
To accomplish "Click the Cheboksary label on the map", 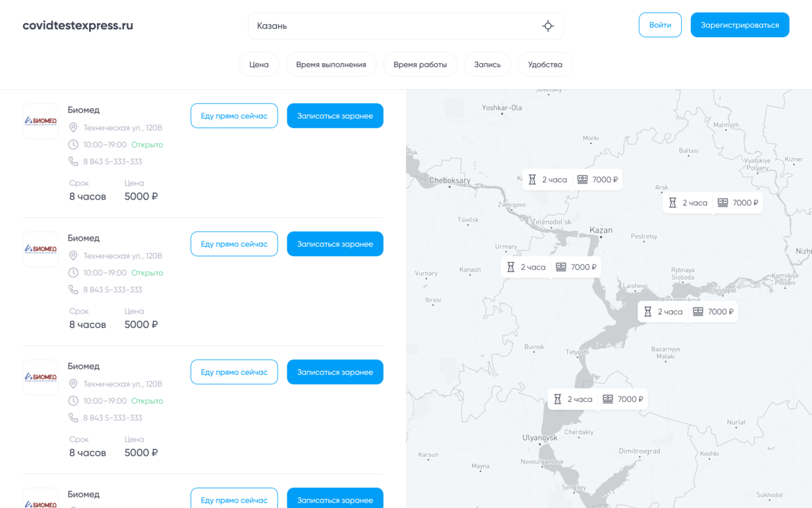I will pyautogui.click(x=450, y=180).
